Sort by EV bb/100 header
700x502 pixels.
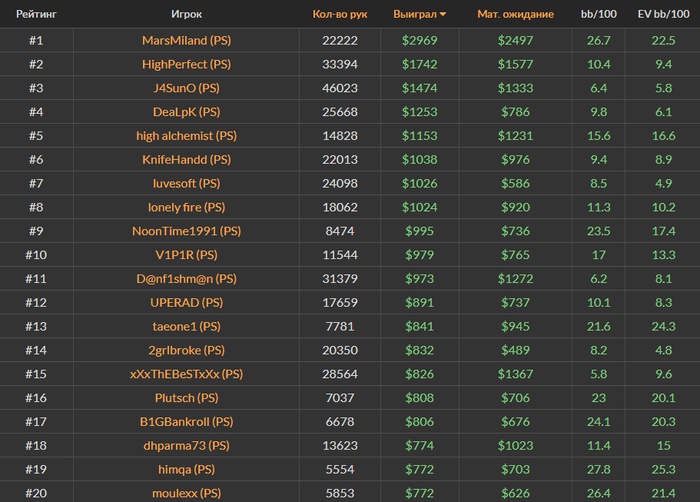pyautogui.click(x=663, y=15)
